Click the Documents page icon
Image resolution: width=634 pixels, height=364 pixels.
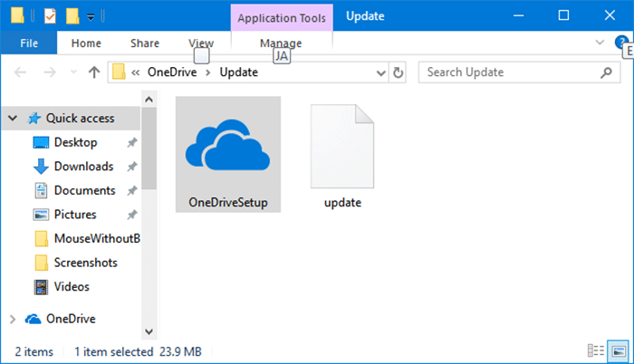[x=41, y=190]
